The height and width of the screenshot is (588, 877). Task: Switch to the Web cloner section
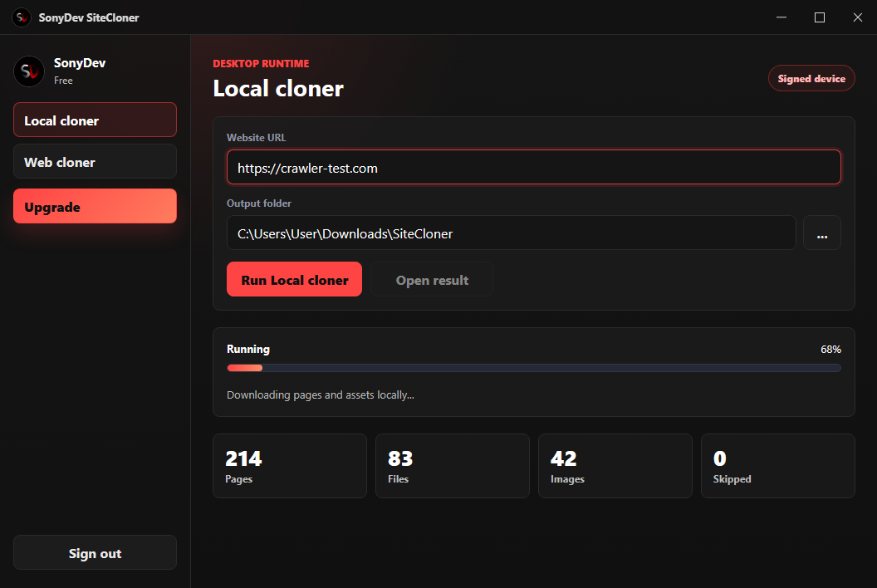95,162
